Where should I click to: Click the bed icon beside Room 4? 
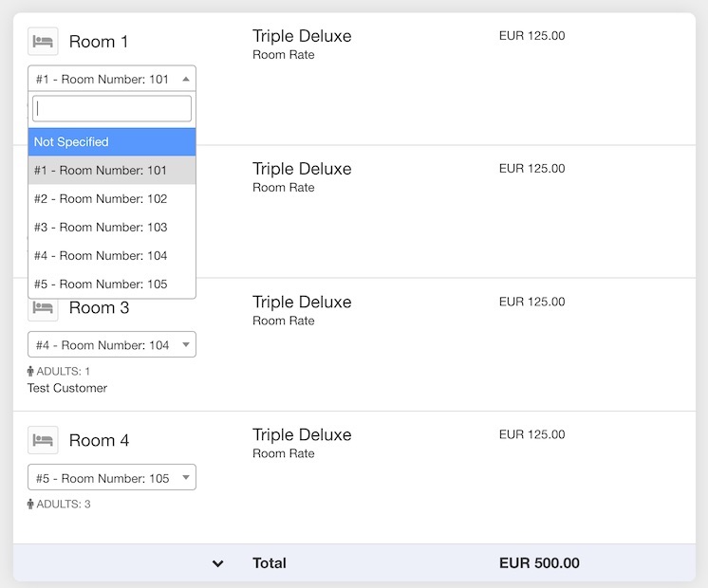(x=43, y=440)
